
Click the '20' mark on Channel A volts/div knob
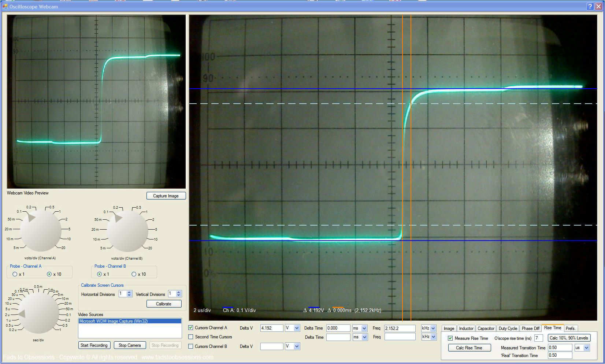point(63,248)
